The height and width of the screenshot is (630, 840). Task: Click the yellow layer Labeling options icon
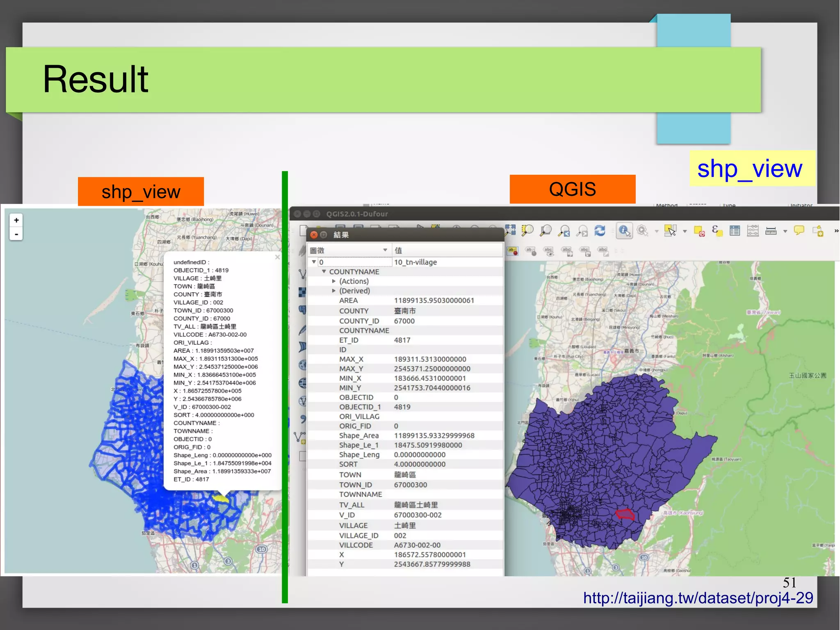[x=512, y=250]
